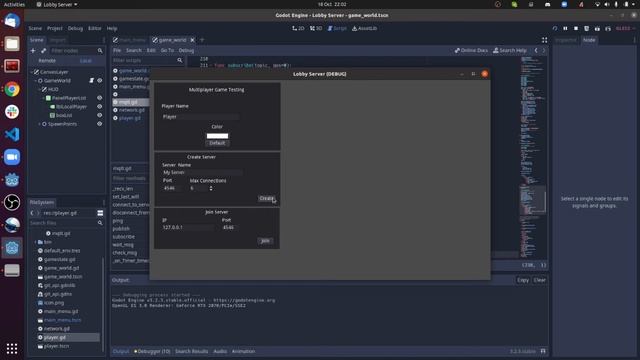Clear the output log
This screenshot has width=640, height=360.
click(540, 280)
